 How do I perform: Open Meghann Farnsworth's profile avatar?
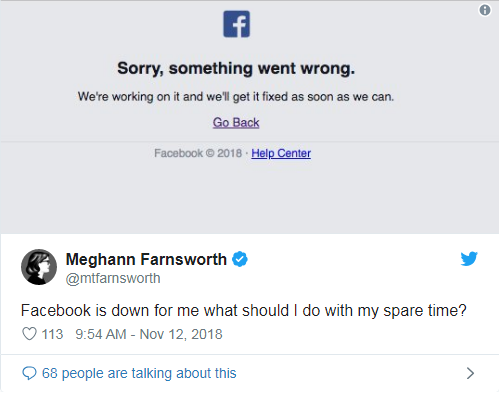coord(39,267)
